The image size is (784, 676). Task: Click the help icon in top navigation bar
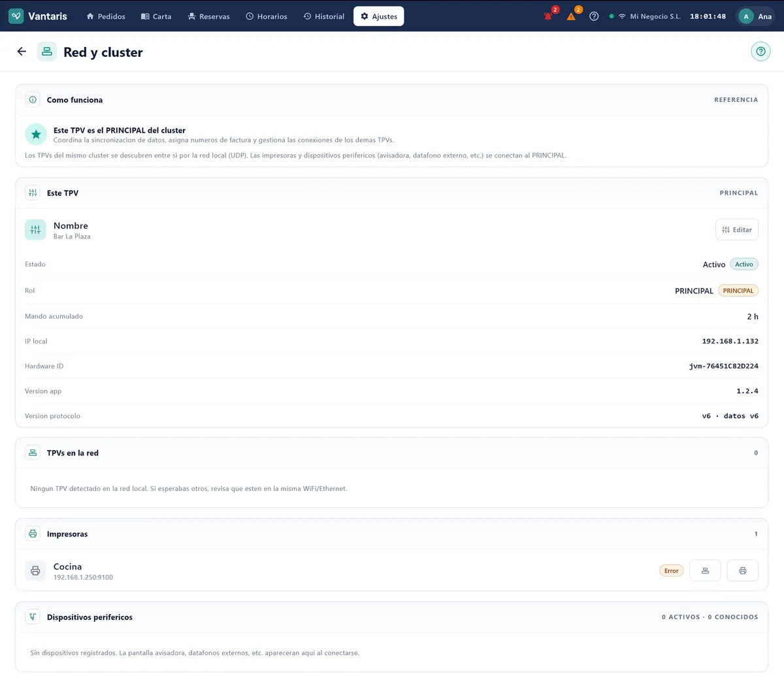click(594, 16)
